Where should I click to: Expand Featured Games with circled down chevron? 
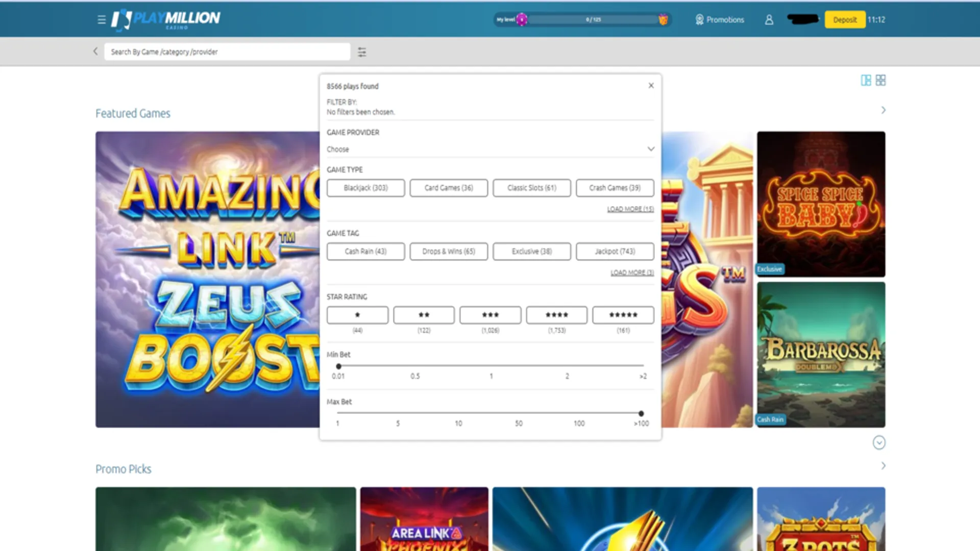click(879, 442)
